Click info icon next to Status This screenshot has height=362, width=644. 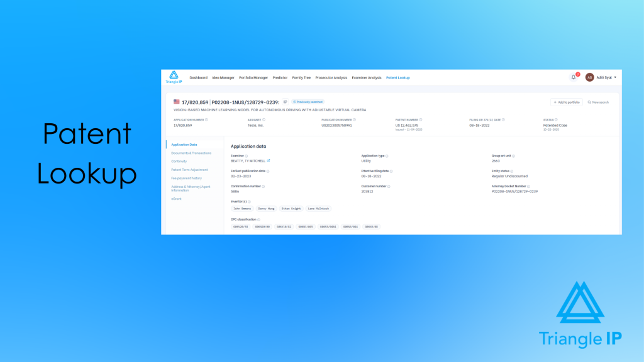click(x=556, y=120)
